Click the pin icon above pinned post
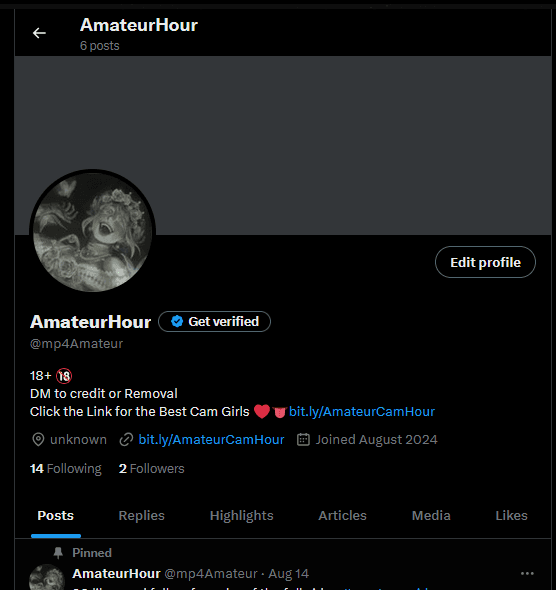Screen dimensions: 556x590 tap(58, 553)
